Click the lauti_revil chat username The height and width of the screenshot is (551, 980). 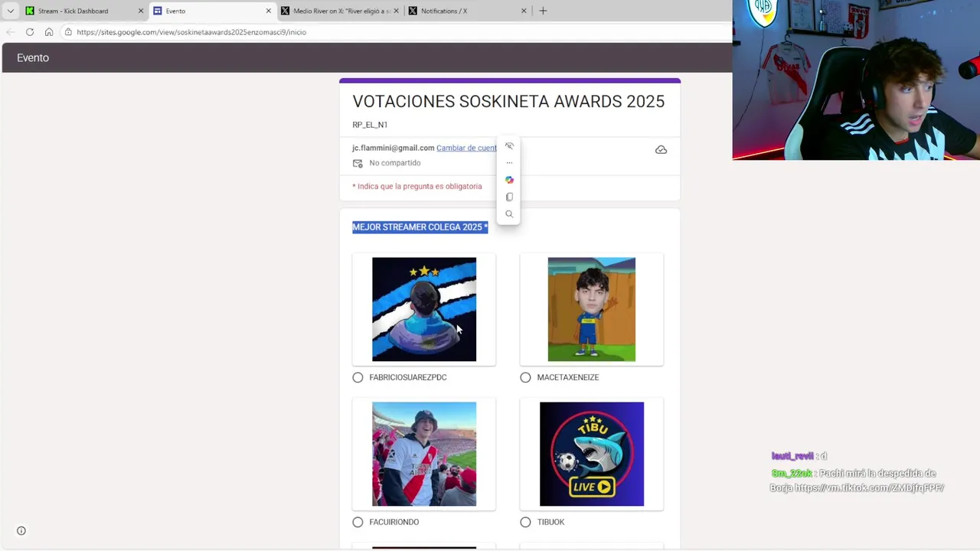(x=793, y=455)
